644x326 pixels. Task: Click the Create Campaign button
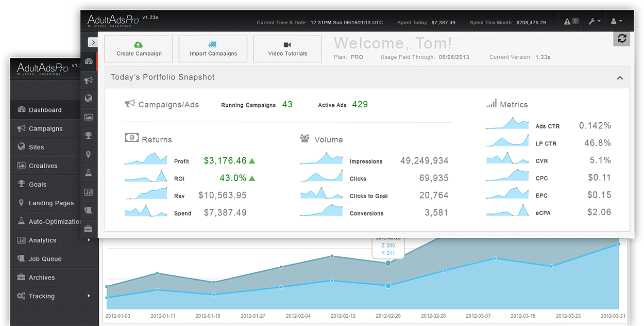tap(139, 49)
